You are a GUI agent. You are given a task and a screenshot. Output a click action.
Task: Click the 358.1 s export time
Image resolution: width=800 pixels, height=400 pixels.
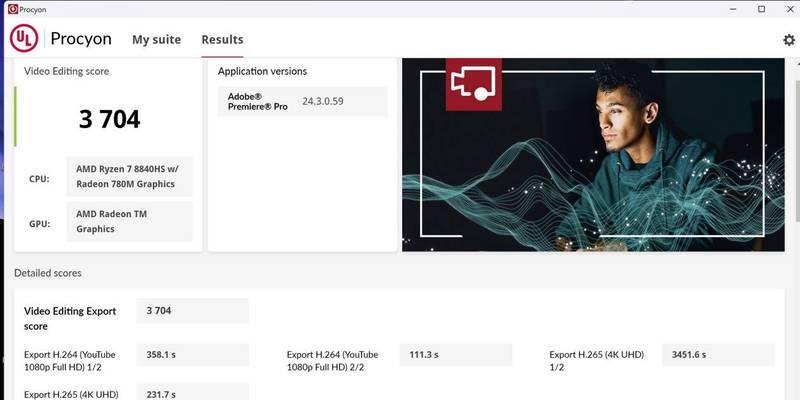click(192, 355)
